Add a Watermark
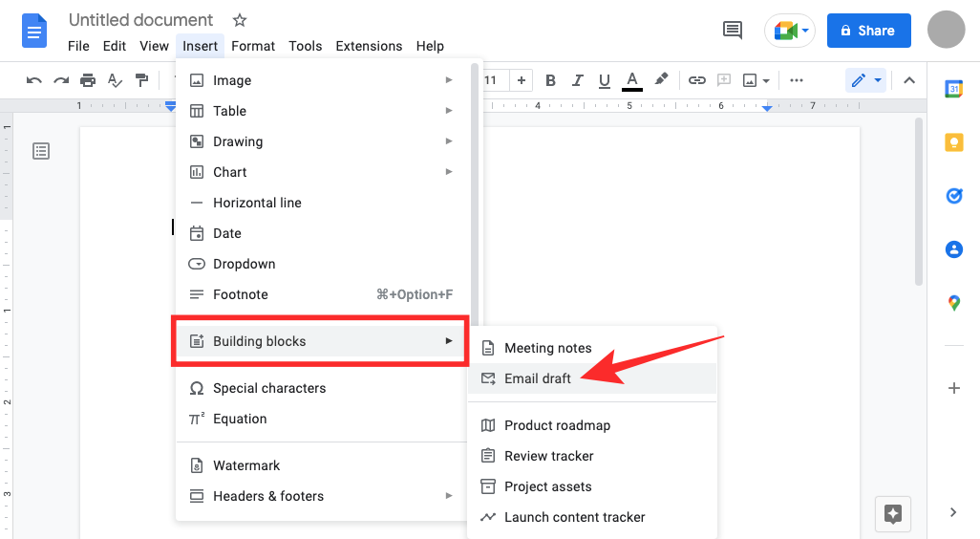The height and width of the screenshot is (539, 980). 321,465
